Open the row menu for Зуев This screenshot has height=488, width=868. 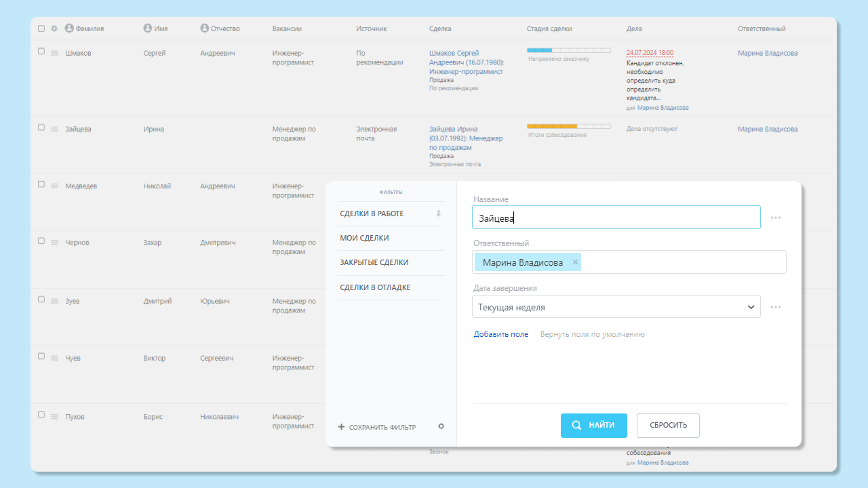[x=55, y=302]
